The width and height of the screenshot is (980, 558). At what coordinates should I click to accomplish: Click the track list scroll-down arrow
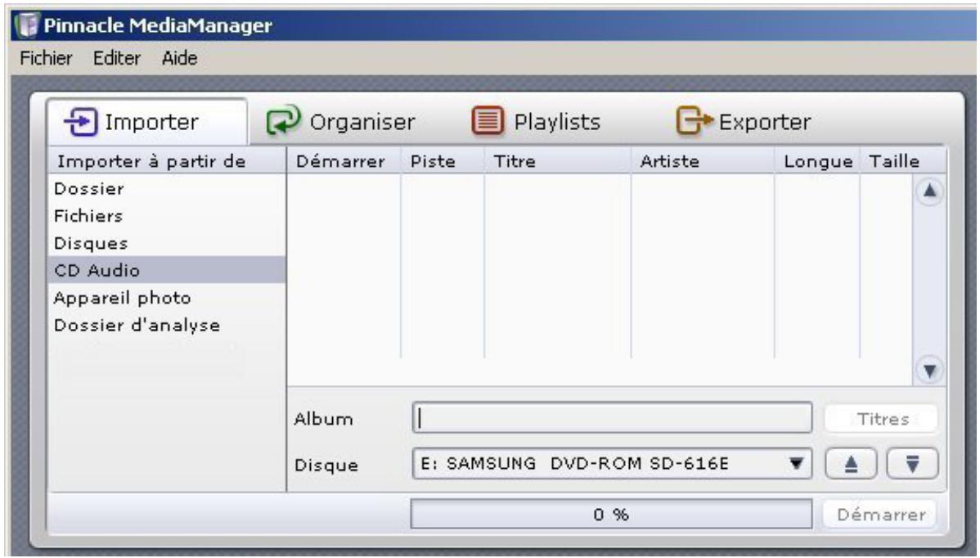(929, 371)
